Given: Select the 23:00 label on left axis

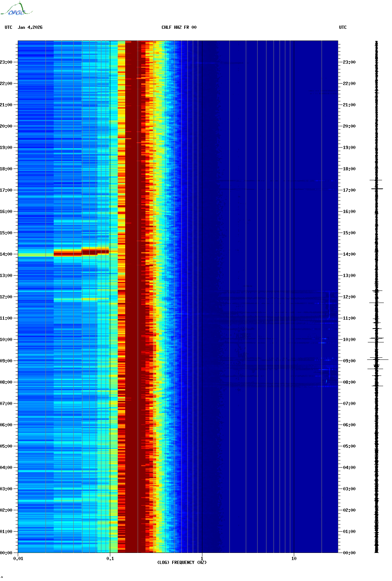Looking at the screenshot, I should (6, 62).
